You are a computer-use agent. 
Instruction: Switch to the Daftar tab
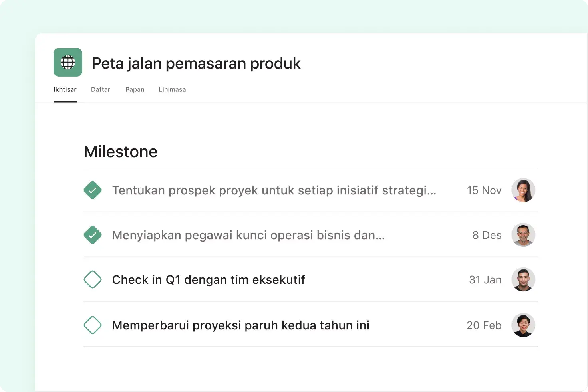100,89
